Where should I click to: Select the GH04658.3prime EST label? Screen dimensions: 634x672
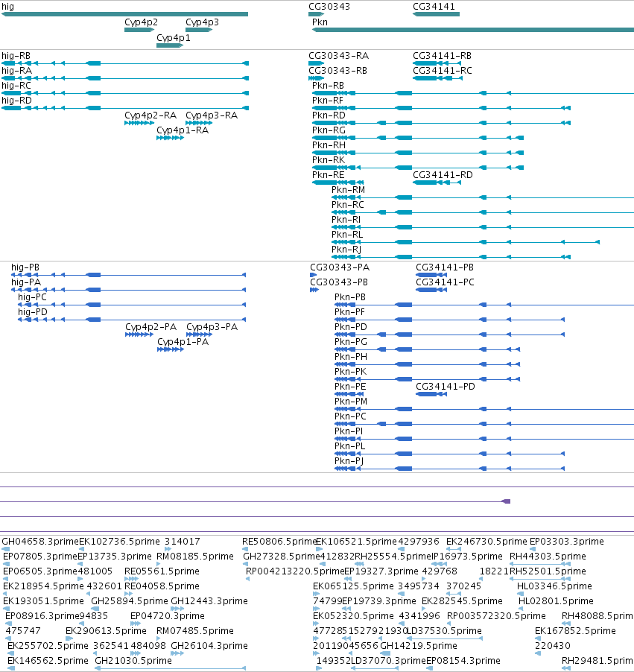point(40,542)
